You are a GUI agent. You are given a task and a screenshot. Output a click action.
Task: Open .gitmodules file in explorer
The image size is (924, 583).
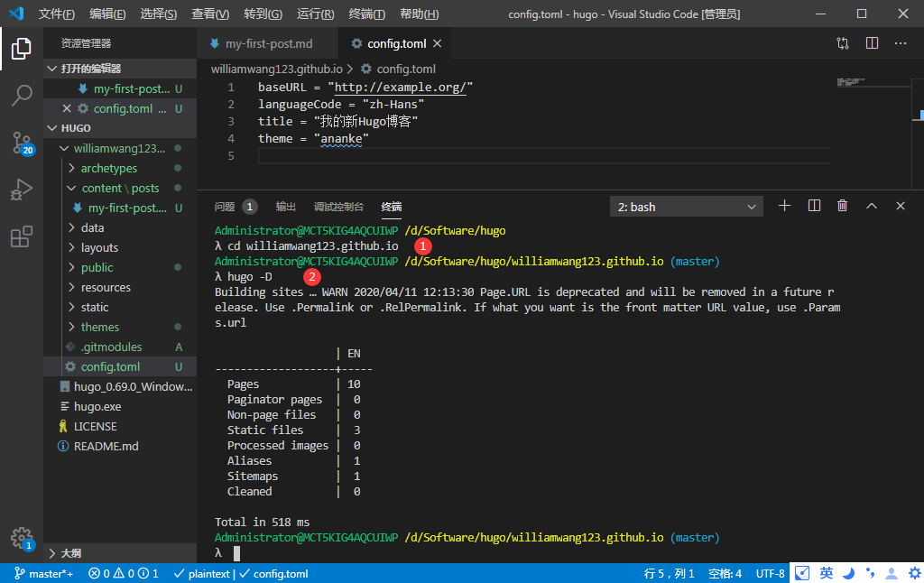120,347
